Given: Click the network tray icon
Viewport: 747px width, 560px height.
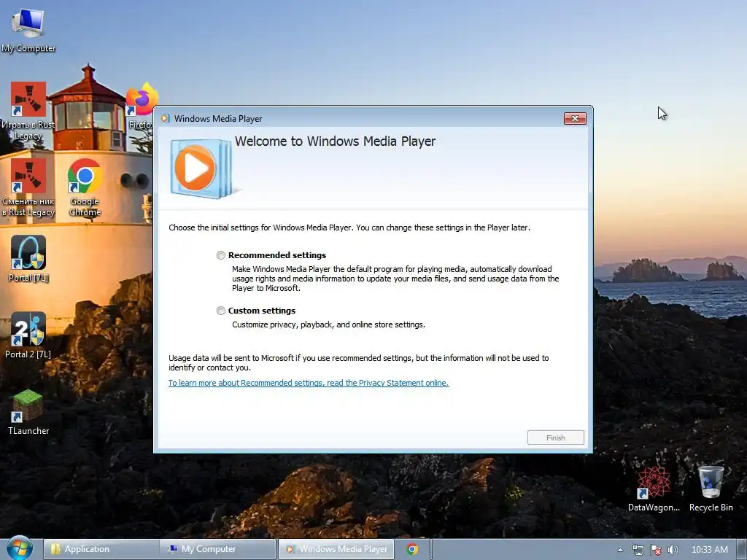Looking at the screenshot, I should [638, 550].
